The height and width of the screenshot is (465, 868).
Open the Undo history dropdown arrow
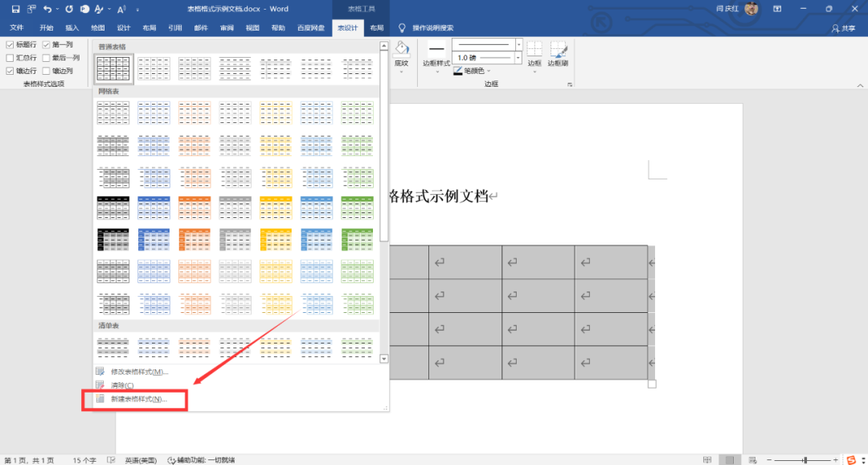pyautogui.click(x=58, y=10)
